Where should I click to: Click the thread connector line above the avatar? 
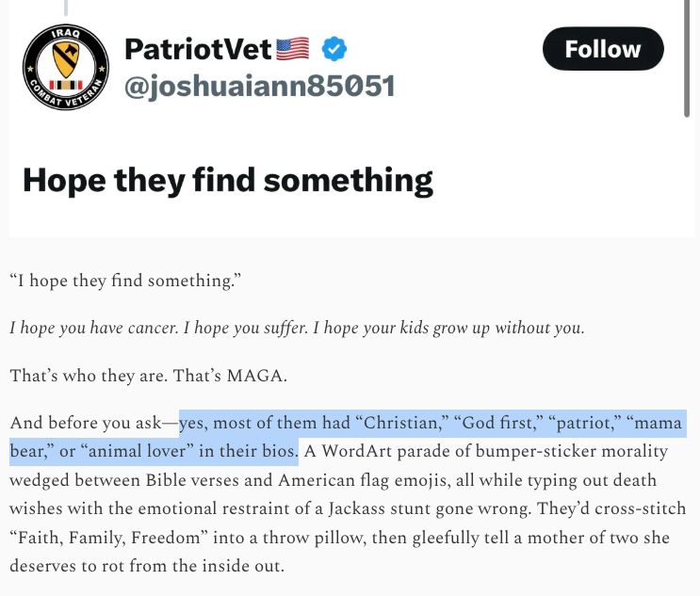click(x=66, y=8)
